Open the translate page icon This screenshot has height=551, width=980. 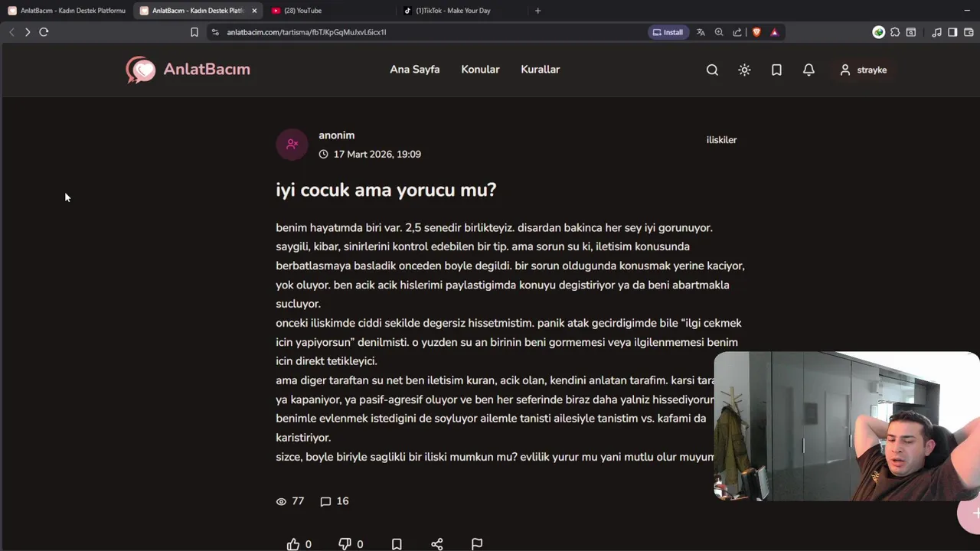[x=701, y=32]
